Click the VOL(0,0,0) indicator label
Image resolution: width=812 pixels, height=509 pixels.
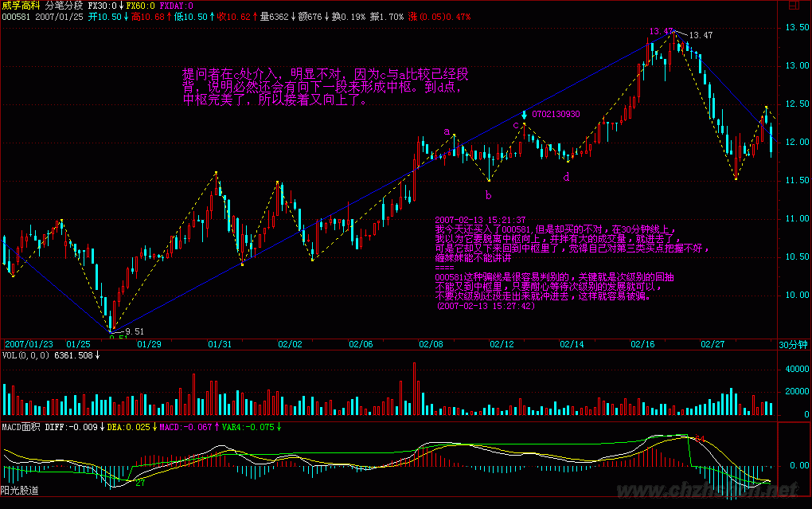point(25,355)
